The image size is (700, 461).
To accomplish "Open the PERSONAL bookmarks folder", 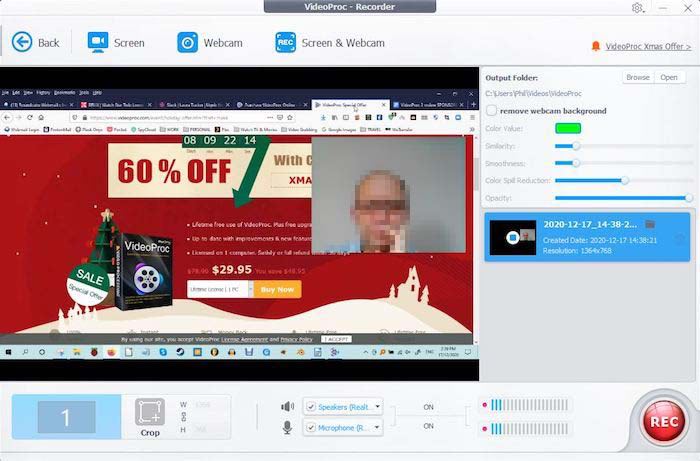I will (196, 129).
